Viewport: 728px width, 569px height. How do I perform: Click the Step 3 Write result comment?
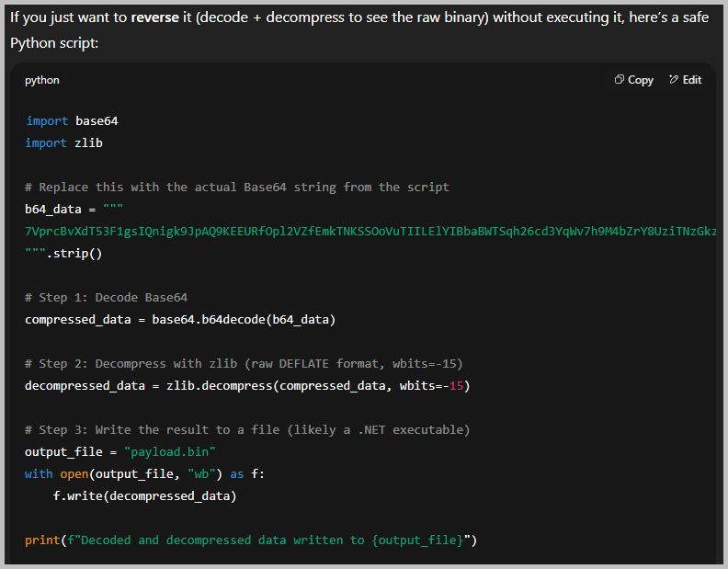pos(248,430)
